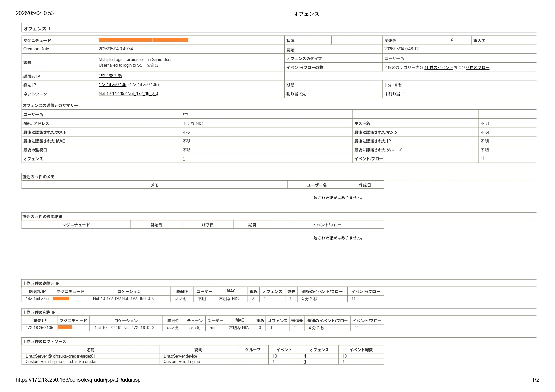Click total events 10 in LinuxServer row
Screen dimensions: 555x392
[x=345, y=356]
